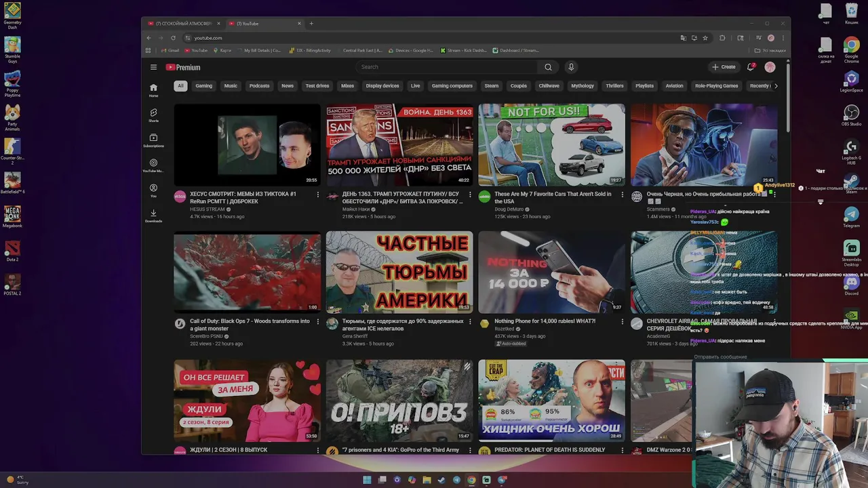Open the notifications bell
This screenshot has height=488, width=868.
pyautogui.click(x=751, y=67)
